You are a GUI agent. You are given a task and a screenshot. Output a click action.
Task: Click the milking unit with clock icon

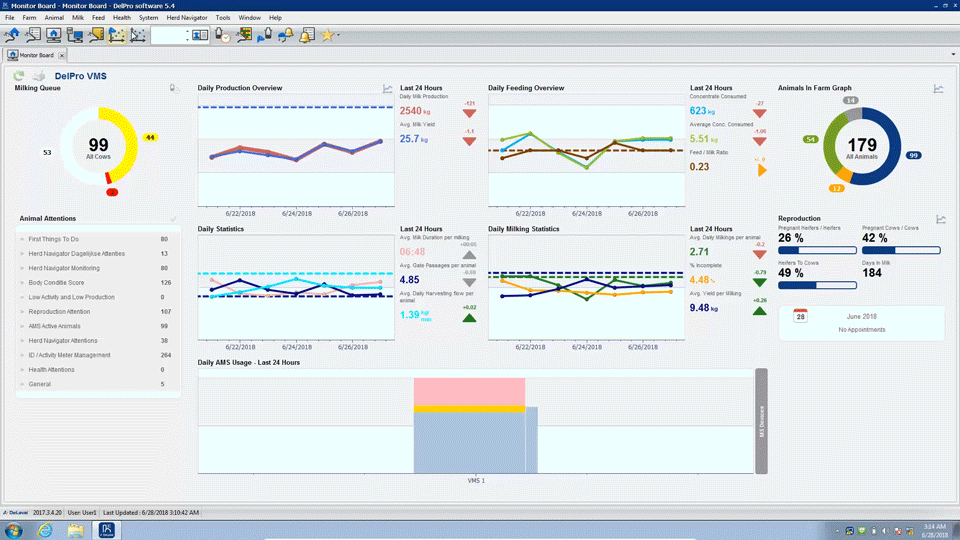click(x=223, y=35)
